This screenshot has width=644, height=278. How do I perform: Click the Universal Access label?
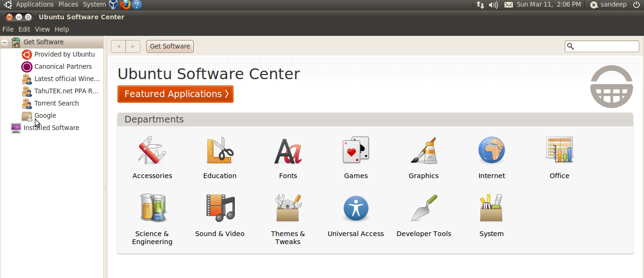tap(356, 234)
